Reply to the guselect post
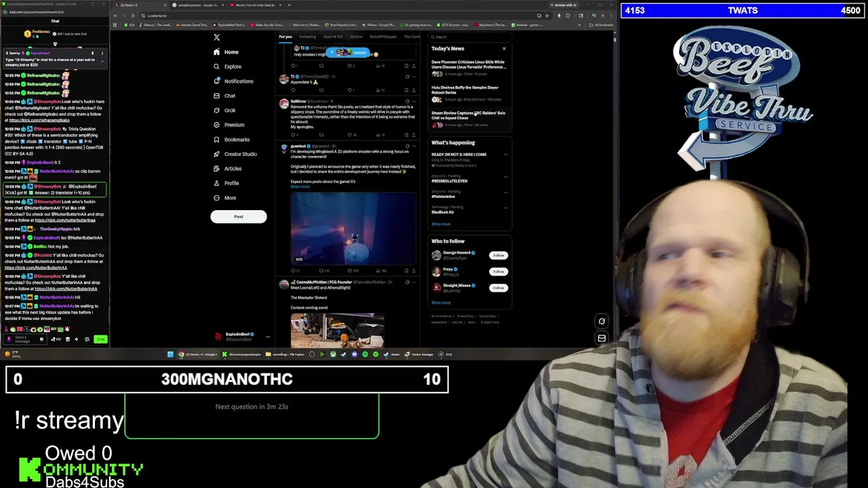868x488 pixels. [294, 270]
